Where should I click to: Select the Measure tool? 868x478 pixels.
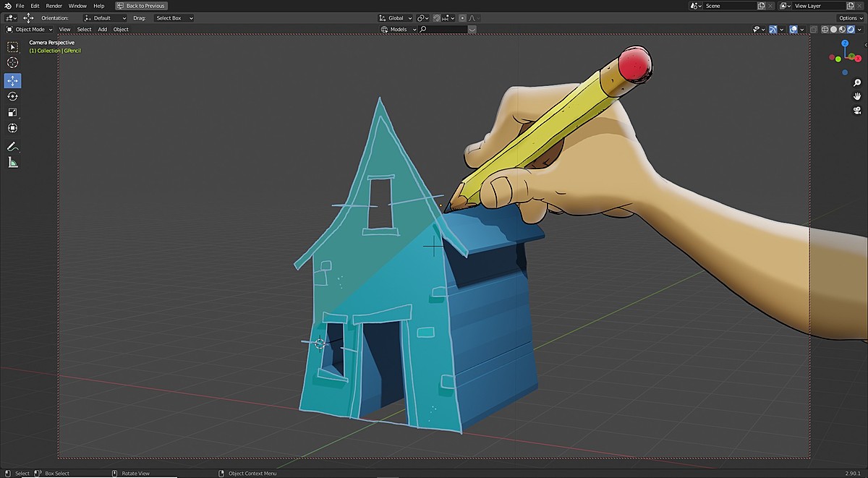pyautogui.click(x=12, y=162)
